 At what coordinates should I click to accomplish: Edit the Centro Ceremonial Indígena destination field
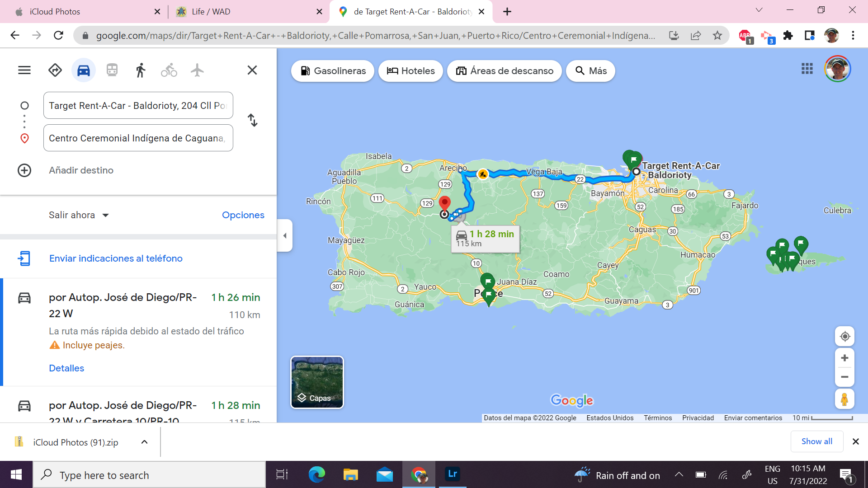(138, 138)
